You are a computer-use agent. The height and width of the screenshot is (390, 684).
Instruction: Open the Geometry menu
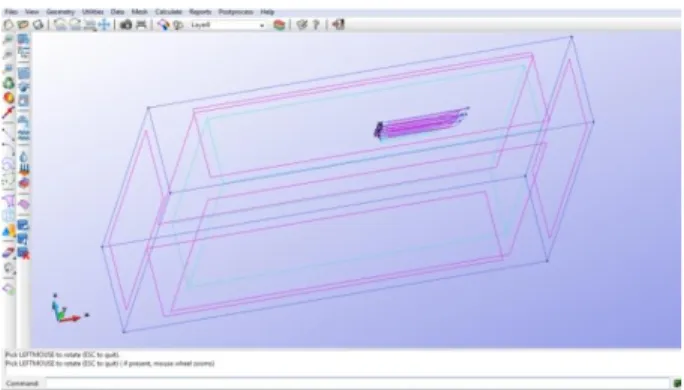click(60, 12)
